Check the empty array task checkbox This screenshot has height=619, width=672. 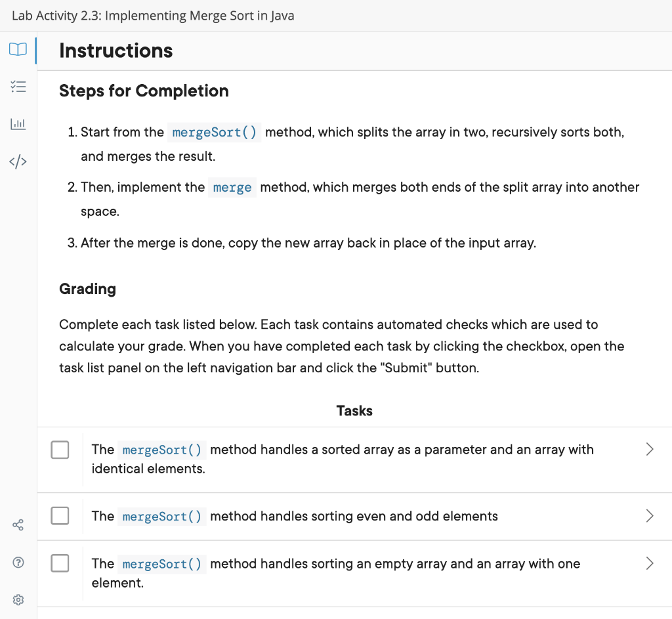click(60, 563)
